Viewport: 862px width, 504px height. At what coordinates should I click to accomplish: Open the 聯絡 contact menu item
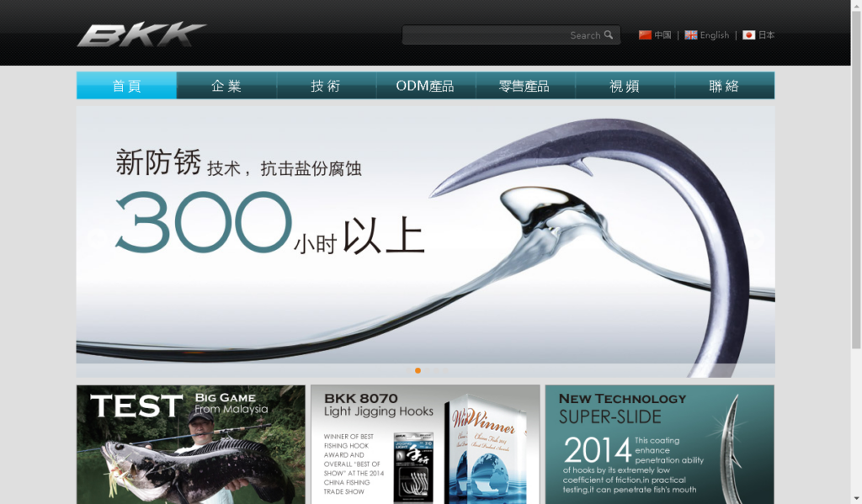[724, 86]
